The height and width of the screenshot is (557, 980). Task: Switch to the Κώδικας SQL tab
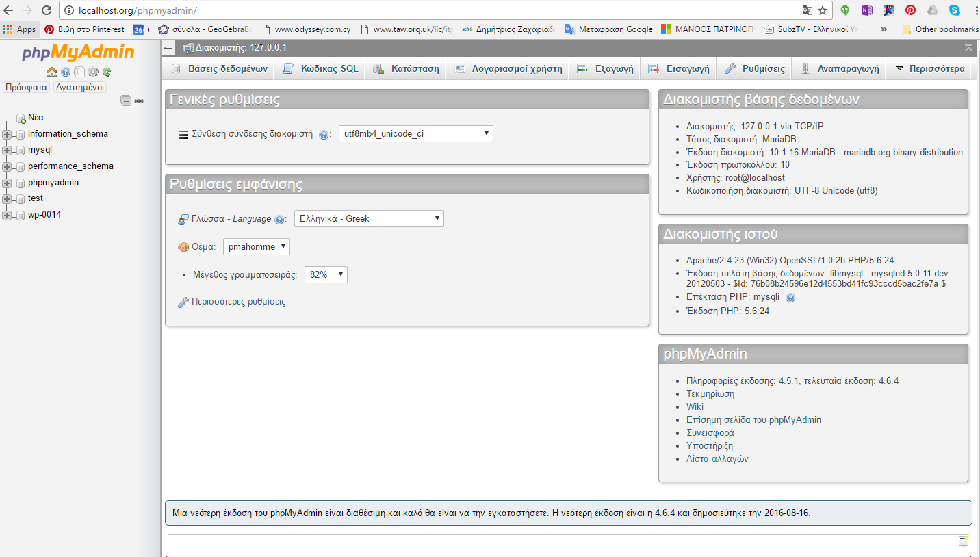pos(320,68)
